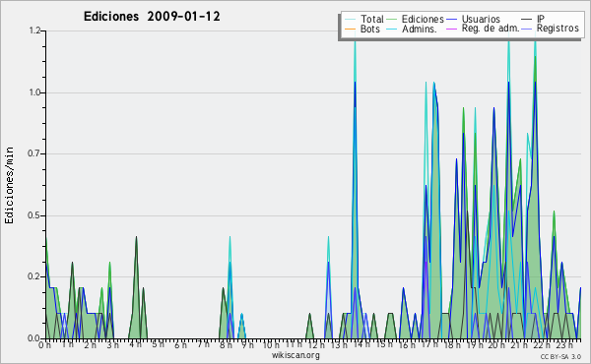Image resolution: width=591 pixels, height=364 pixels.
Task: Click the 18 h tick label
Action: tap(452, 345)
